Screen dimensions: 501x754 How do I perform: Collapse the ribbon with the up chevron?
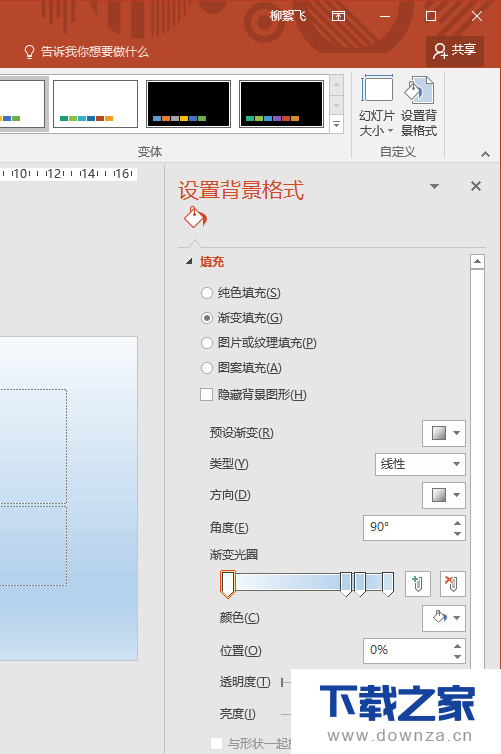[485, 154]
